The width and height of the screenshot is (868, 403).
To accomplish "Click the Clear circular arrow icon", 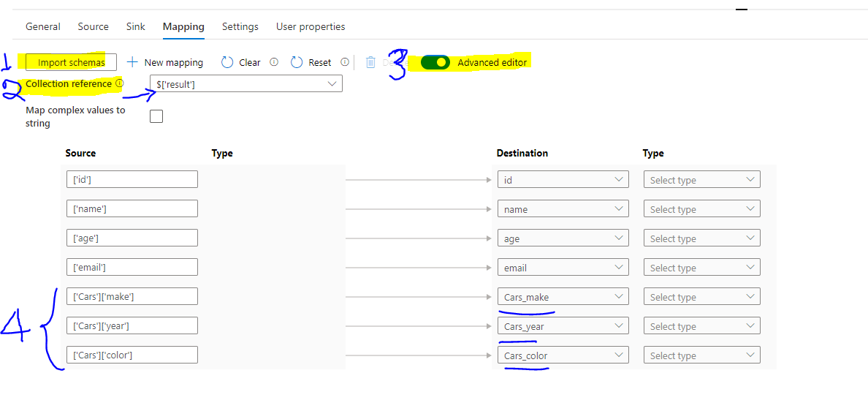I will point(227,62).
